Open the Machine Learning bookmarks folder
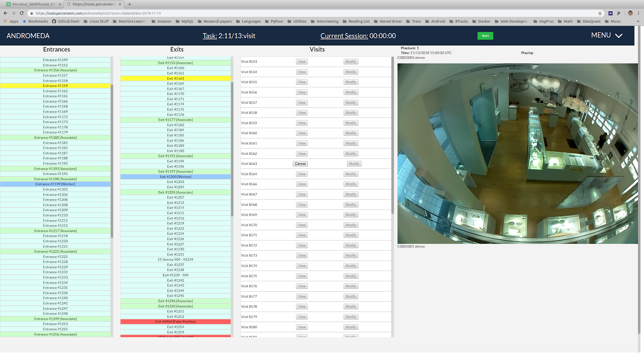Image resolution: width=644 pixels, height=356 pixels. tap(130, 21)
